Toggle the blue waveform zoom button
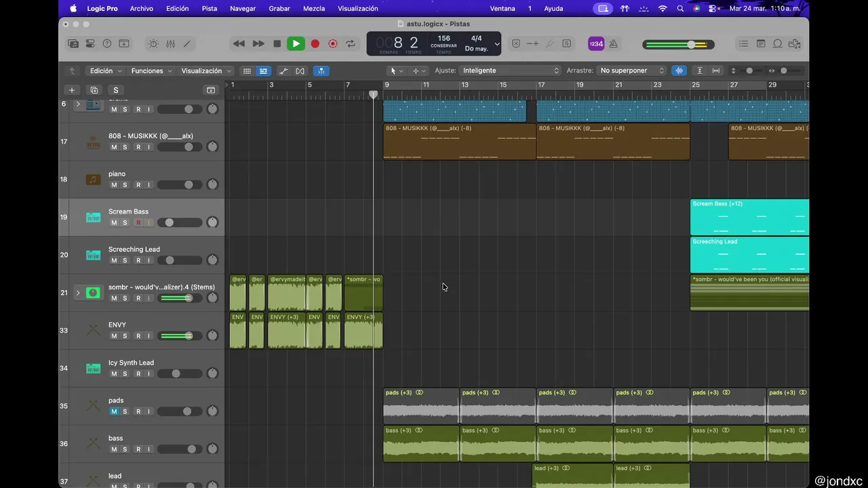Image resolution: width=868 pixels, height=488 pixels. pos(679,70)
